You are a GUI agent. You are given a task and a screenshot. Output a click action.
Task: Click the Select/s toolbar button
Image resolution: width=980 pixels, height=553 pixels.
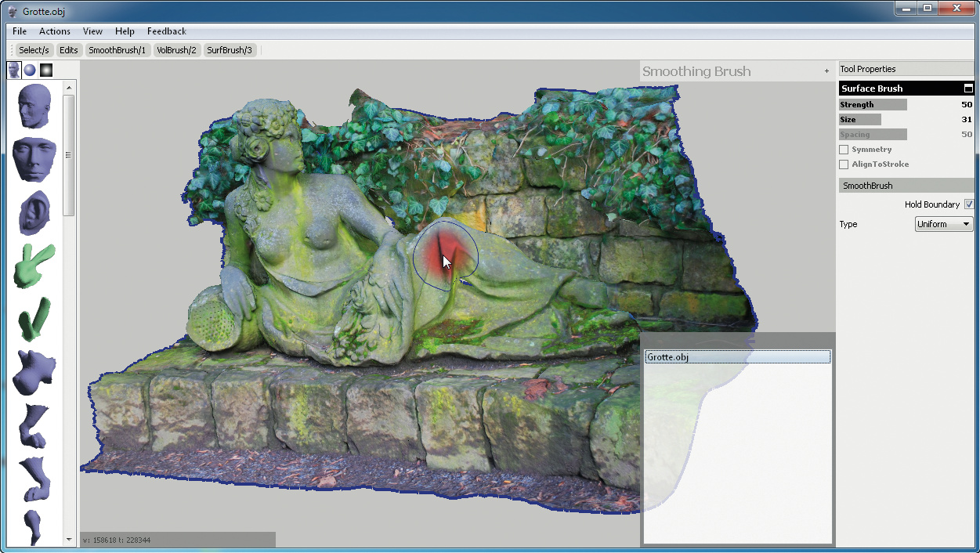coord(34,50)
